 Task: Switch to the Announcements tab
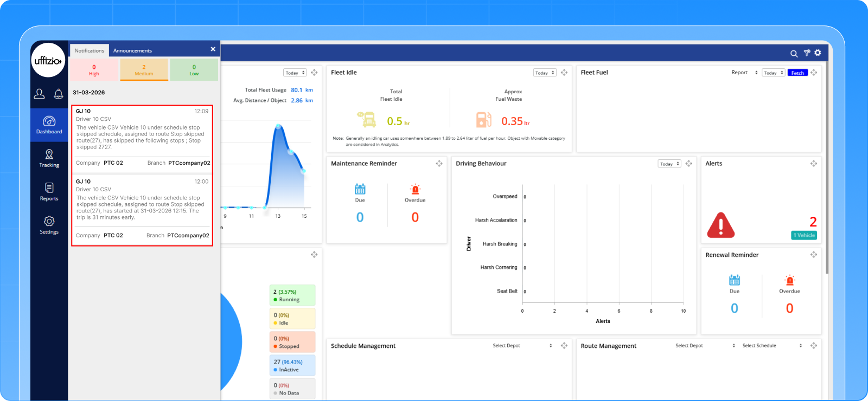tap(132, 50)
